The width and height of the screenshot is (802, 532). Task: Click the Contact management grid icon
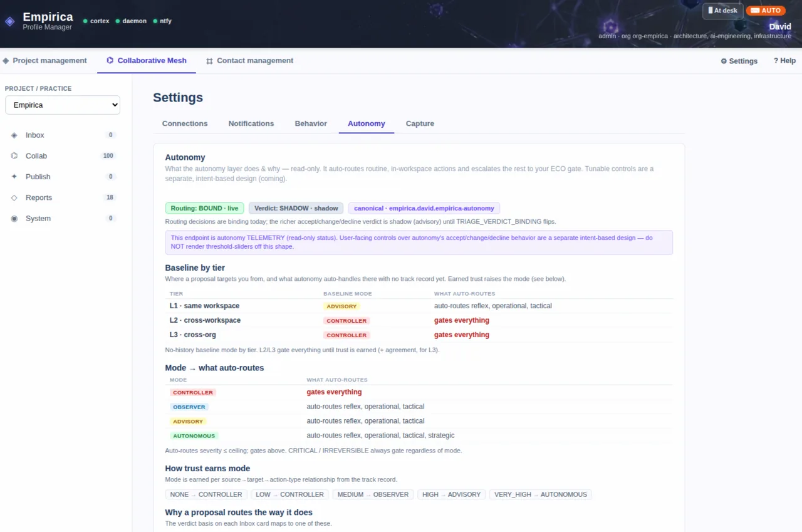(209, 61)
